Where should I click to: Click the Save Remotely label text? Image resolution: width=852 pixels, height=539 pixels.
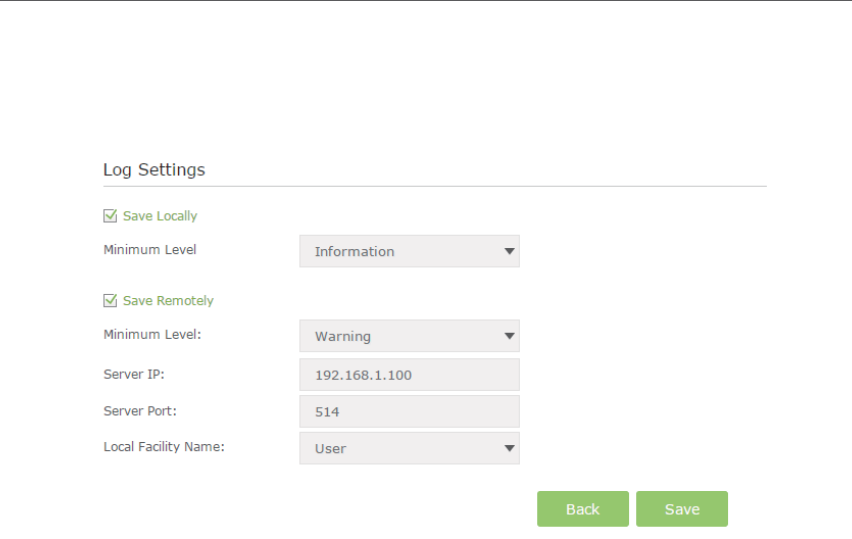[168, 300]
